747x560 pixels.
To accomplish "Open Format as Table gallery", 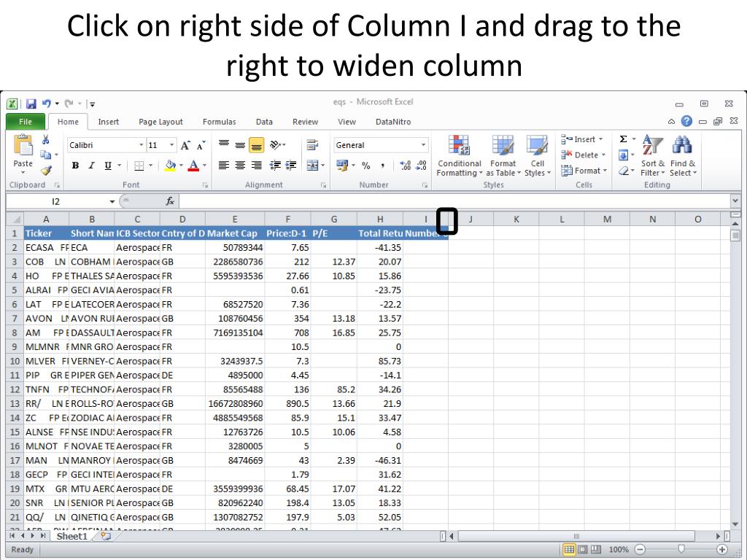I will 503,156.
